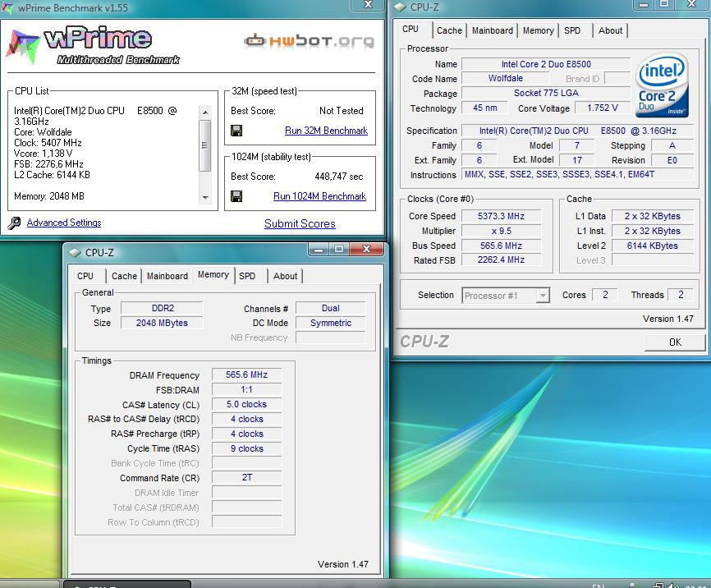
Task: Click the Multiplier value x 9.5
Action: coord(501,231)
